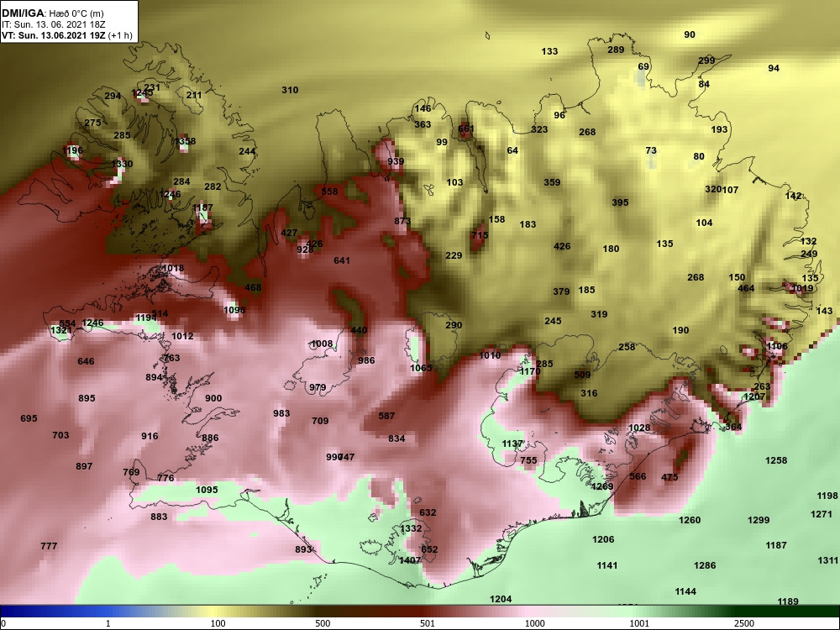The height and width of the screenshot is (630, 840).
Task: Click the title 'DMI/IGA: Hæð 0°C (m)'
Action: click(x=52, y=13)
